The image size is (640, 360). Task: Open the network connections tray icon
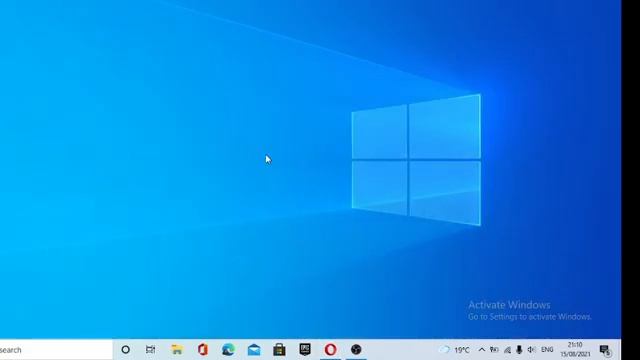point(507,350)
